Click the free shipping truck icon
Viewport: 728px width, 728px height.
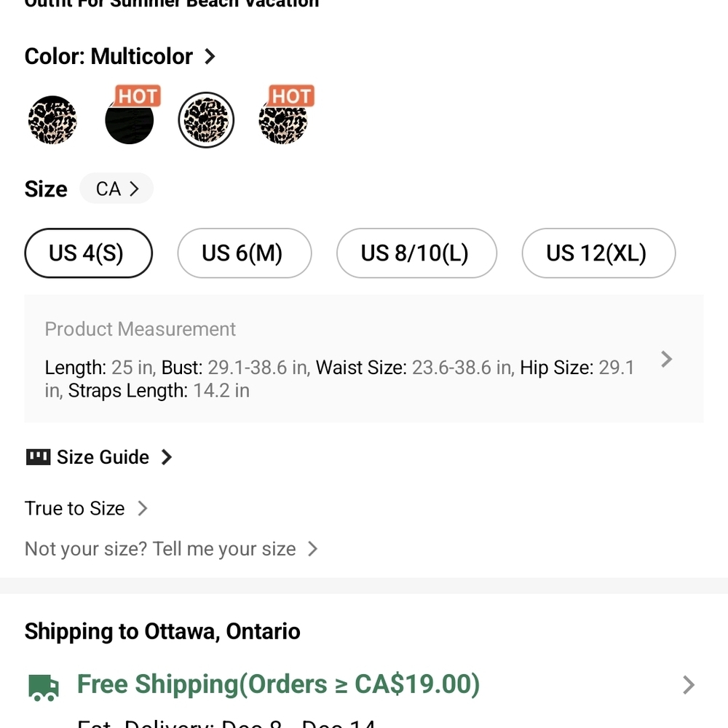44,687
